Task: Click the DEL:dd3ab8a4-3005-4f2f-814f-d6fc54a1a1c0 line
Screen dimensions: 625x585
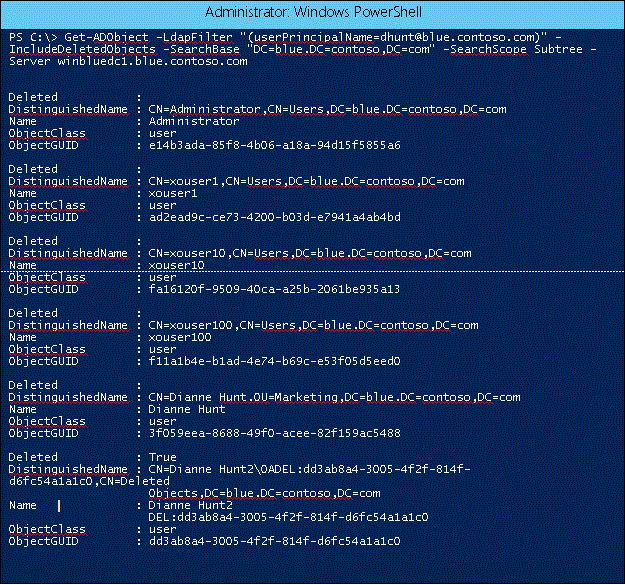Action: click(288, 517)
